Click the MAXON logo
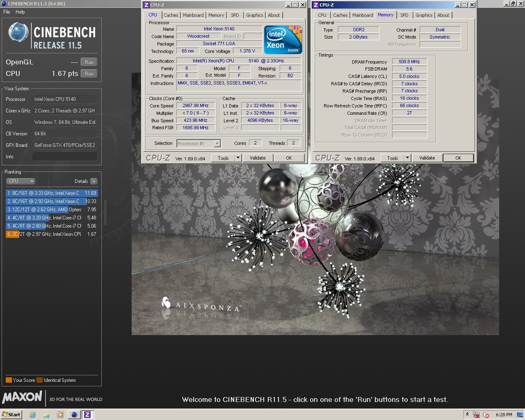The width and height of the screenshot is (525, 420). click(x=22, y=397)
